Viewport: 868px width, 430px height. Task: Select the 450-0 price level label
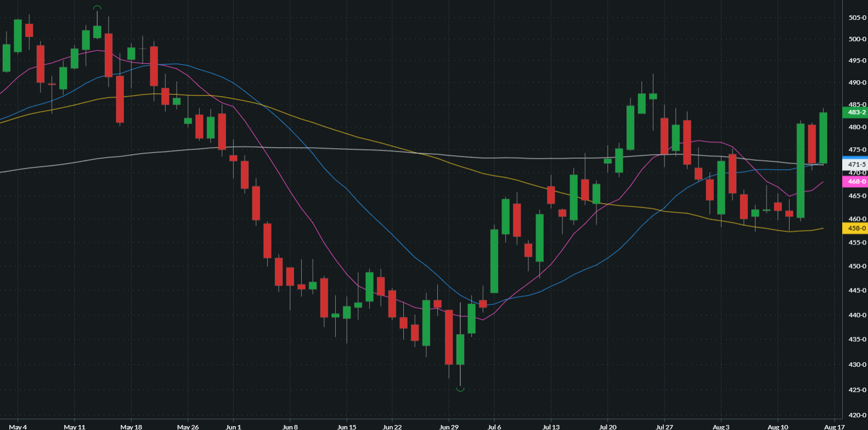[x=857, y=266]
